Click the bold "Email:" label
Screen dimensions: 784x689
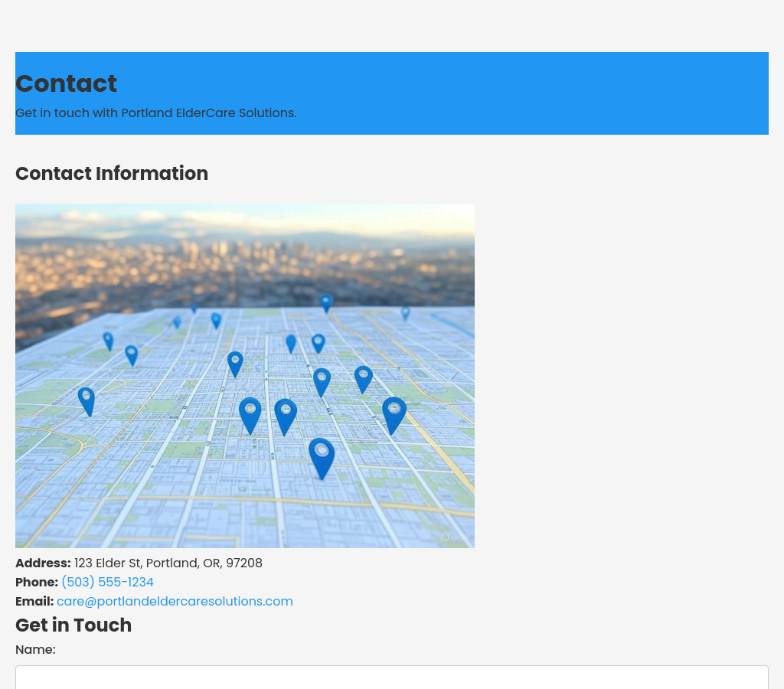coord(34,602)
